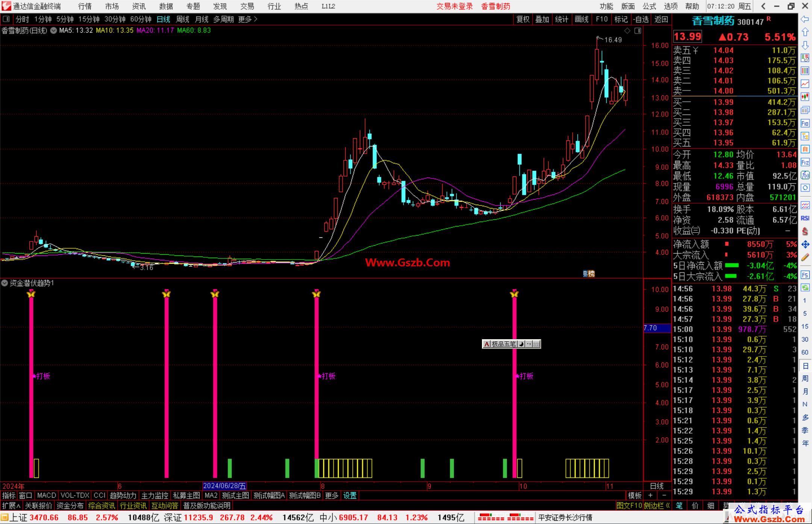The width and height of the screenshot is (812, 524).
Task: Select the 笔 tab under tick list
Action: [x=679, y=506]
